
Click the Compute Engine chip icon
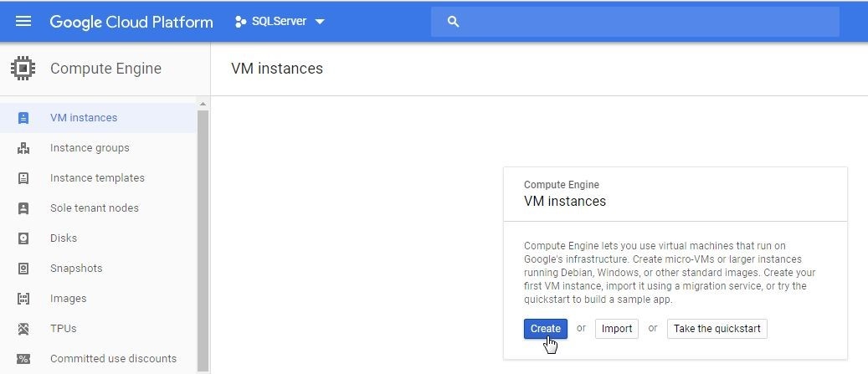[x=23, y=69]
